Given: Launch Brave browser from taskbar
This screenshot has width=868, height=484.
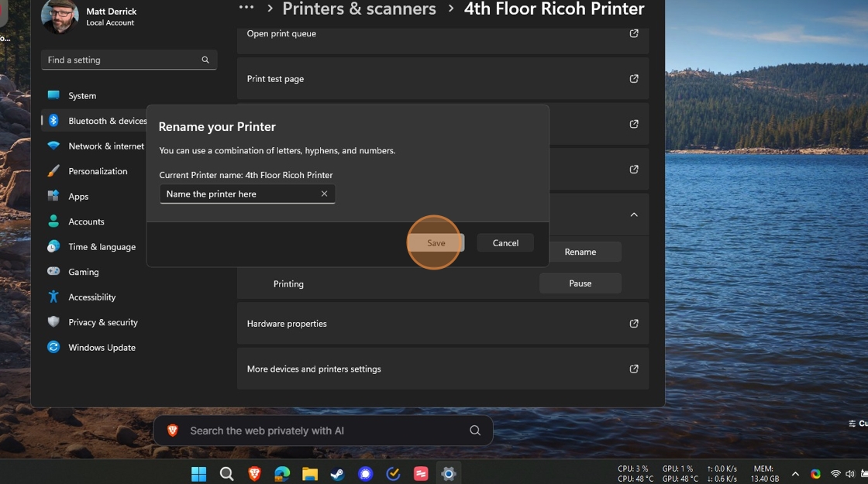Looking at the screenshot, I should pos(254,473).
